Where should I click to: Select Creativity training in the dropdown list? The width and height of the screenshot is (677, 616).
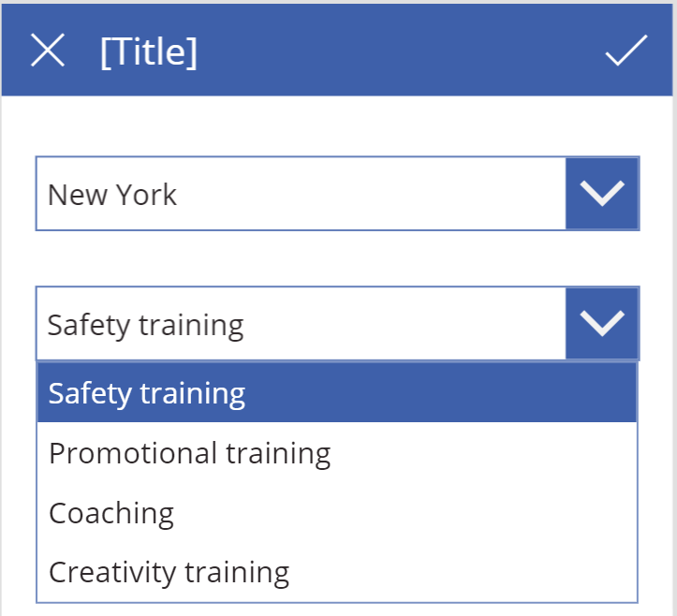point(337,572)
